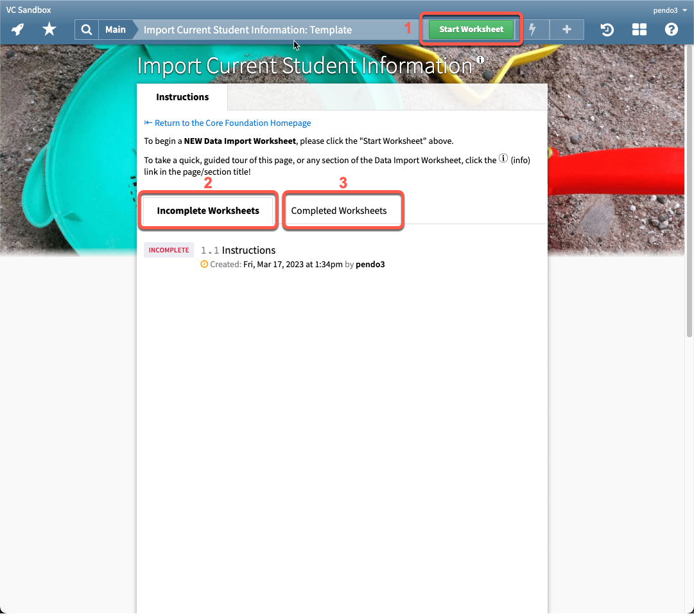The height and width of the screenshot is (616, 694).
Task: Open the apps grid icon
Action: pos(639,30)
